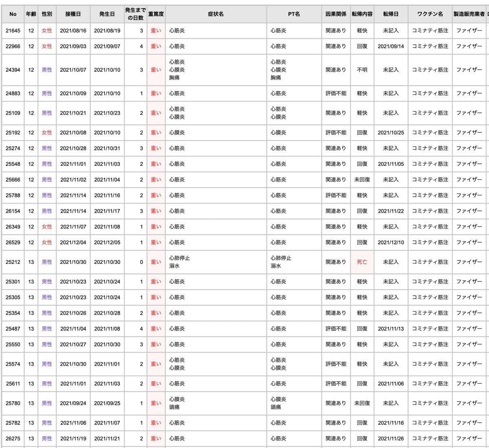The height and width of the screenshot is (448, 489).
Task: Select record number 26529
Action: (x=13, y=242)
